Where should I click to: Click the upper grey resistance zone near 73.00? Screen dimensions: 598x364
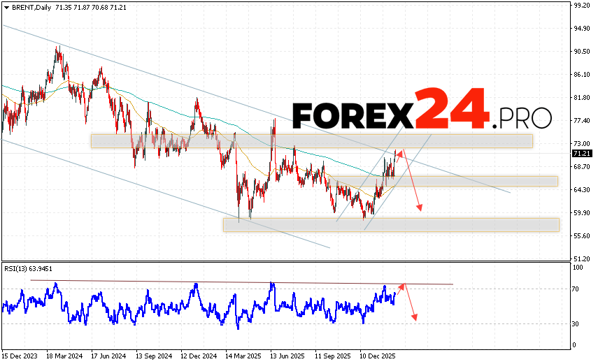[311, 141]
